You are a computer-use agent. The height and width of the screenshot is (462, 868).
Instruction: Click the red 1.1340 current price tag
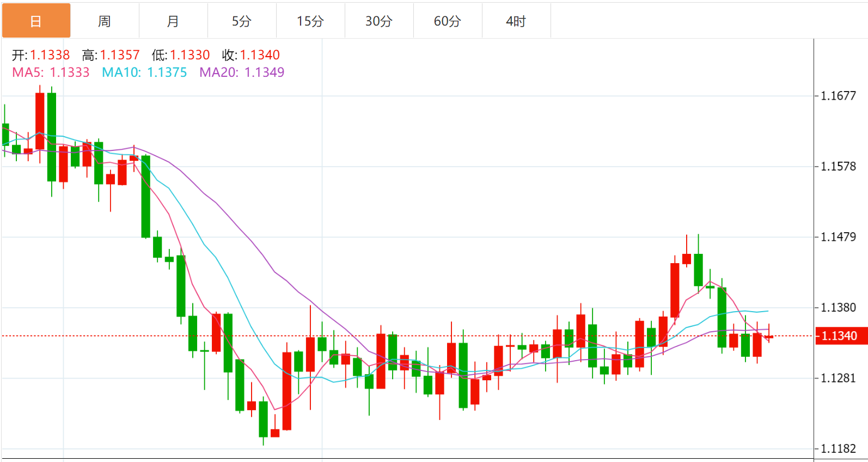click(839, 336)
